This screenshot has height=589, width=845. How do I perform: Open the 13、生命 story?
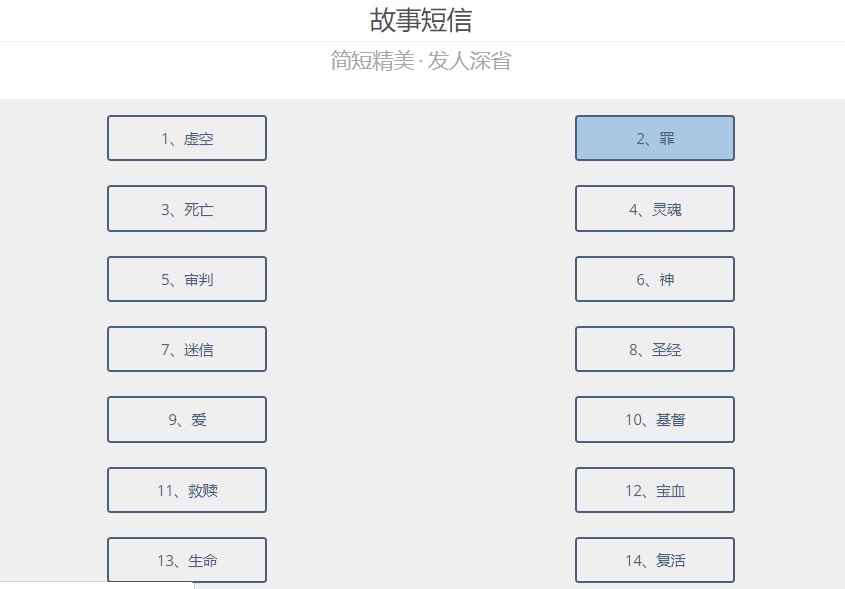(187, 560)
